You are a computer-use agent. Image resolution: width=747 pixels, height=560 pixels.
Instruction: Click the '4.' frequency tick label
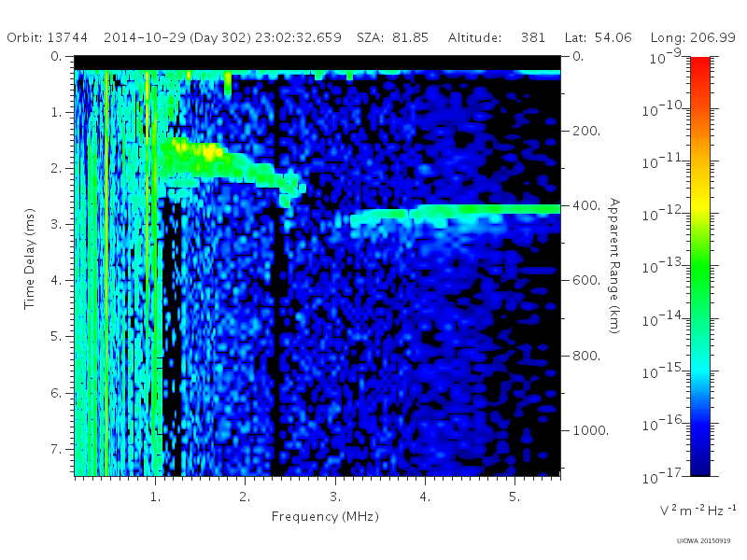click(425, 497)
